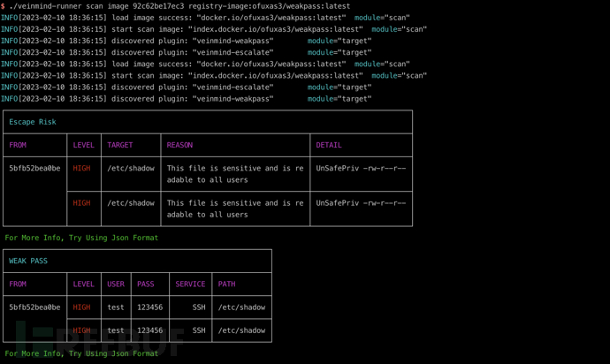Click the SERVICE column header
This screenshot has width=610, height=364.
pyautogui.click(x=190, y=284)
